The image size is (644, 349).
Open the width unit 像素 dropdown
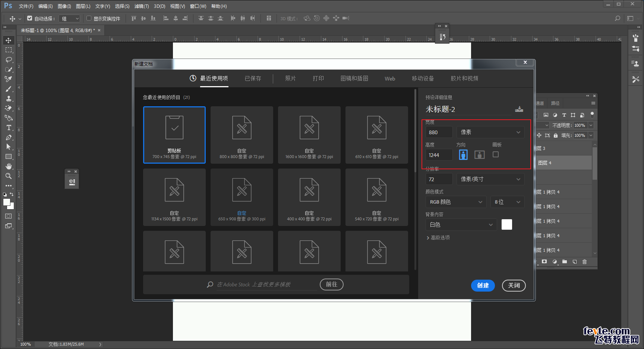(x=490, y=132)
